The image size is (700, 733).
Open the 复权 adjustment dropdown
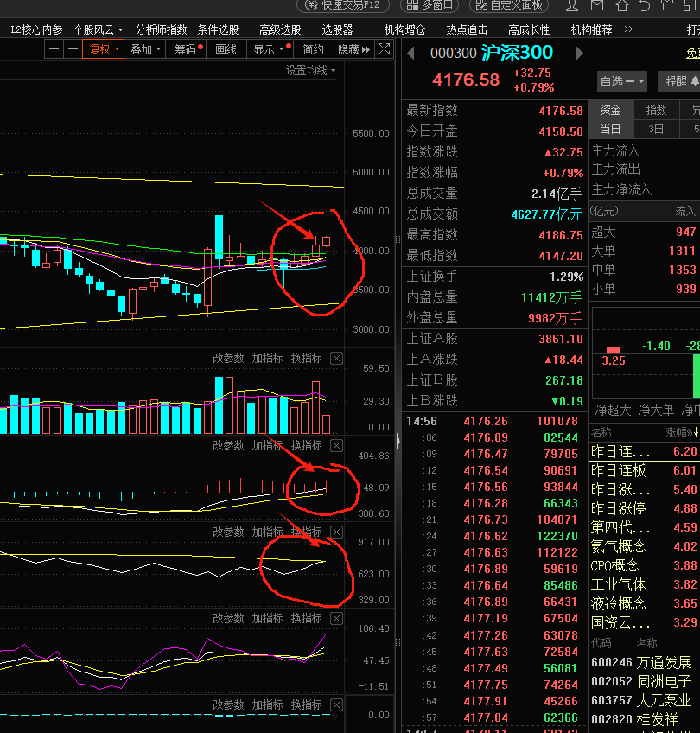click(103, 49)
